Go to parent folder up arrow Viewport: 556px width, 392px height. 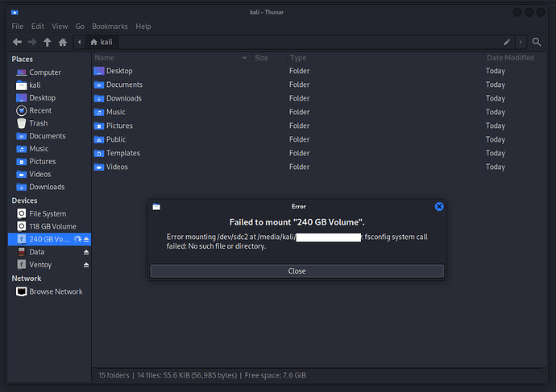click(48, 42)
